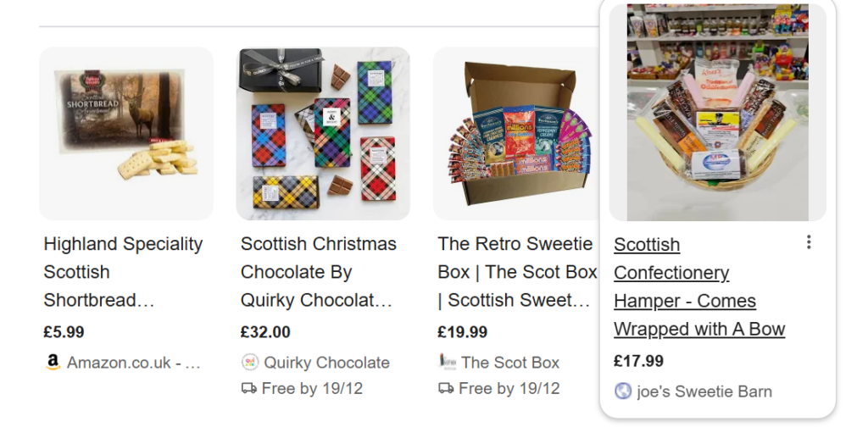Click the £17.99 hamper price
Screen dimensions: 868x433
[638, 361]
